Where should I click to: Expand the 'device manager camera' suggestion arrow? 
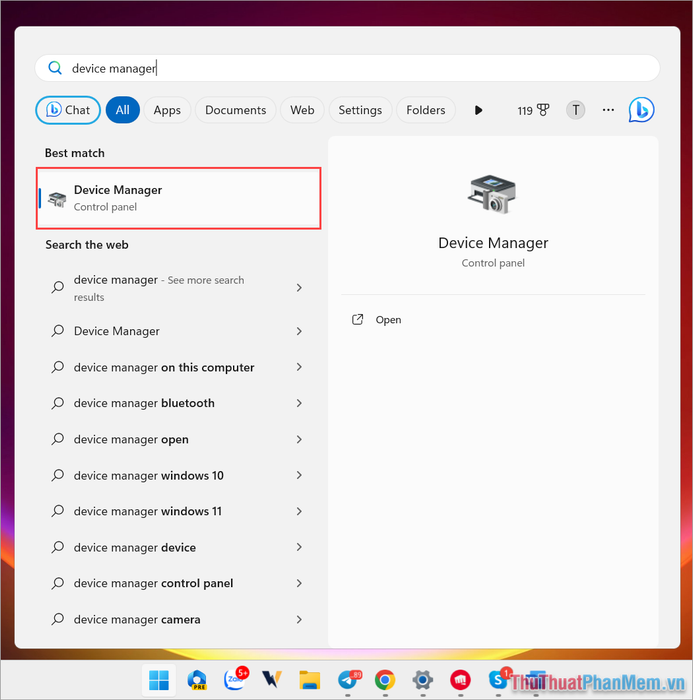click(x=299, y=619)
